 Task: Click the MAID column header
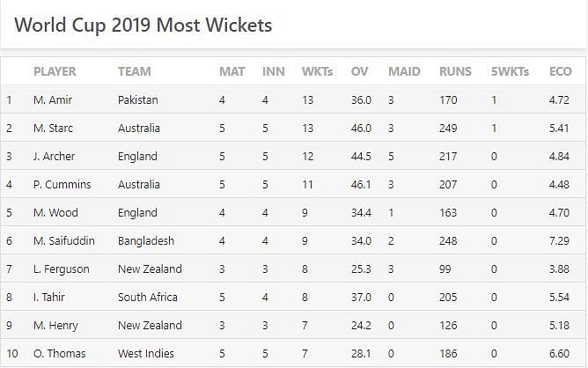pos(404,71)
